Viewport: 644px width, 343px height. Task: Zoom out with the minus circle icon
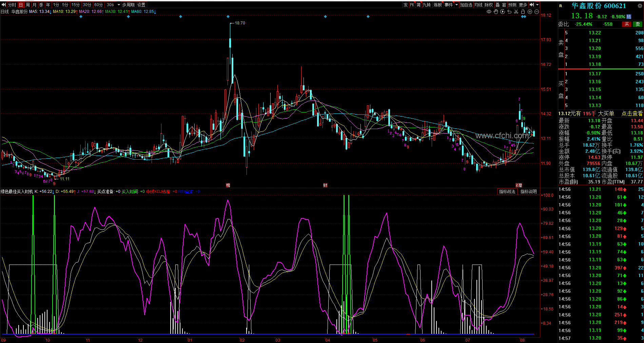pyautogui.click(x=536, y=12)
